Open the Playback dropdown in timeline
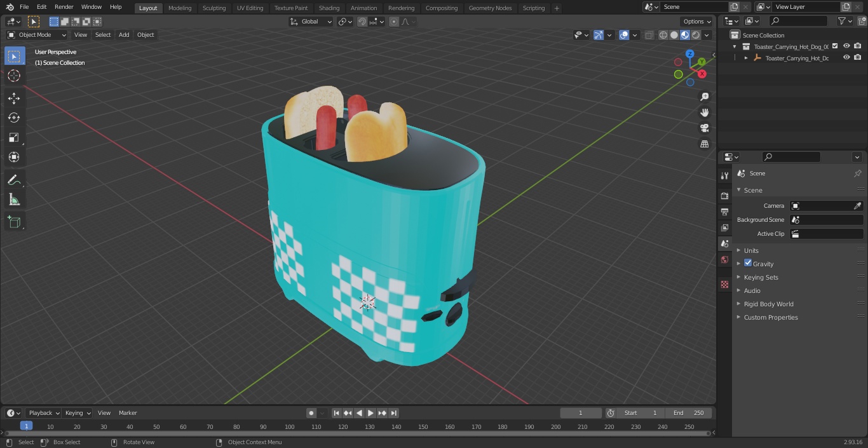Viewport: 868px width, 448px height. coord(44,413)
